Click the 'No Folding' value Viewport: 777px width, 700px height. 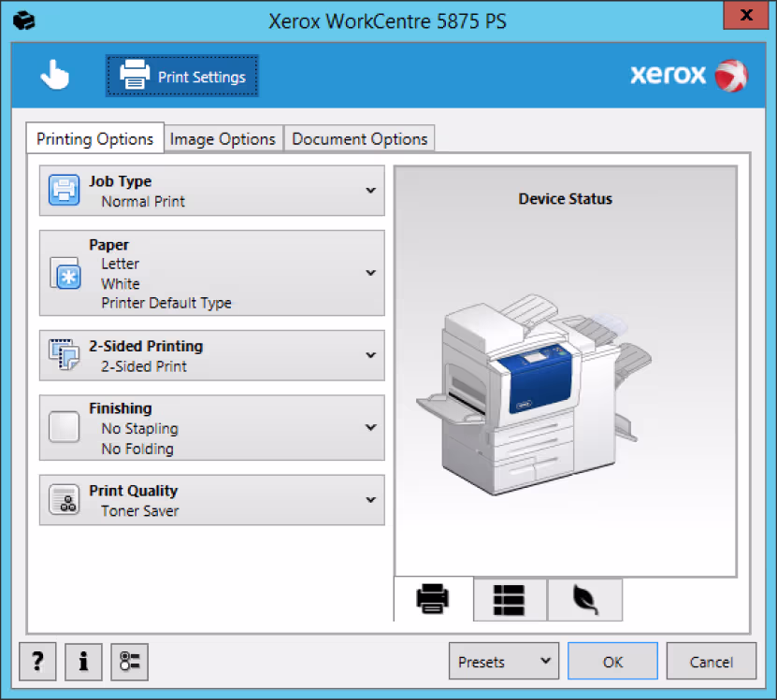click(137, 449)
